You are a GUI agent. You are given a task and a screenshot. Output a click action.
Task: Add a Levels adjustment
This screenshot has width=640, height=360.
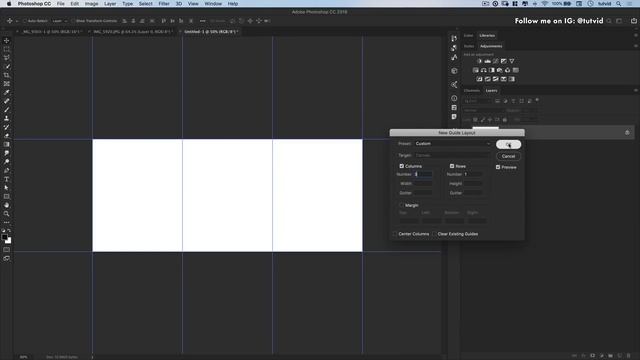487,61
